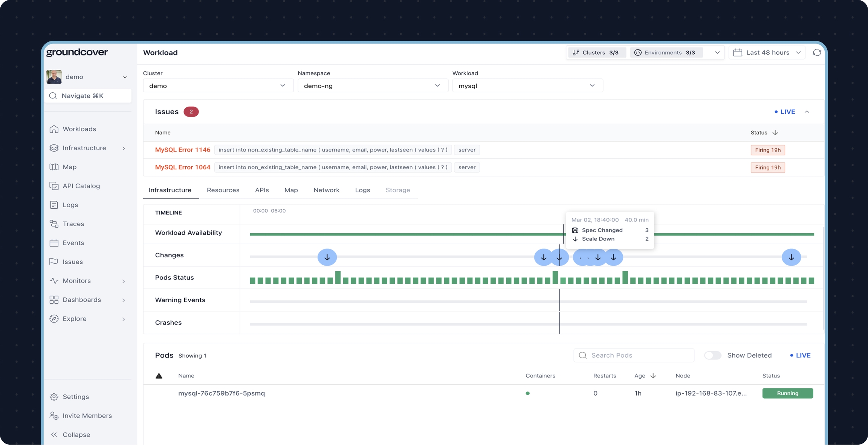Sort pods by Age column
This screenshot has width=868, height=445.
click(x=645, y=376)
